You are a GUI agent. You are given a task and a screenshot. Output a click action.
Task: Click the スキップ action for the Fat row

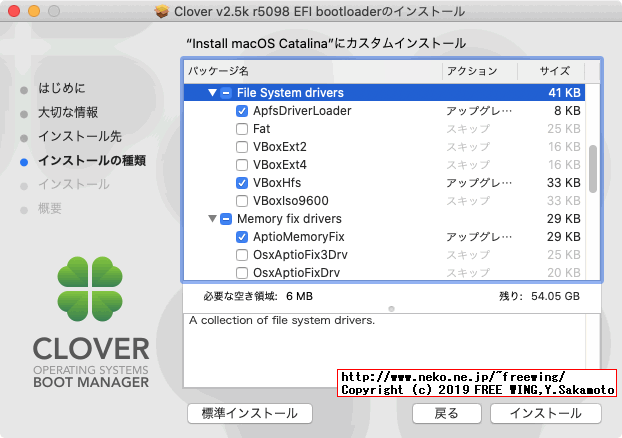point(468,129)
